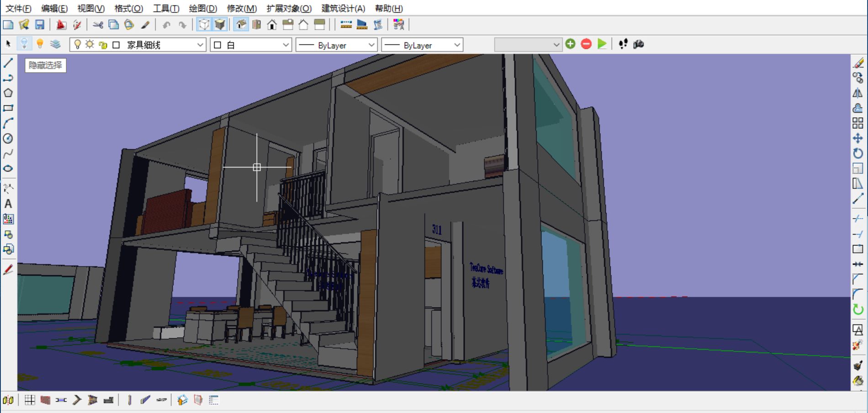868x413 pixels.
Task: Click the match properties brush icon
Action: click(145, 25)
